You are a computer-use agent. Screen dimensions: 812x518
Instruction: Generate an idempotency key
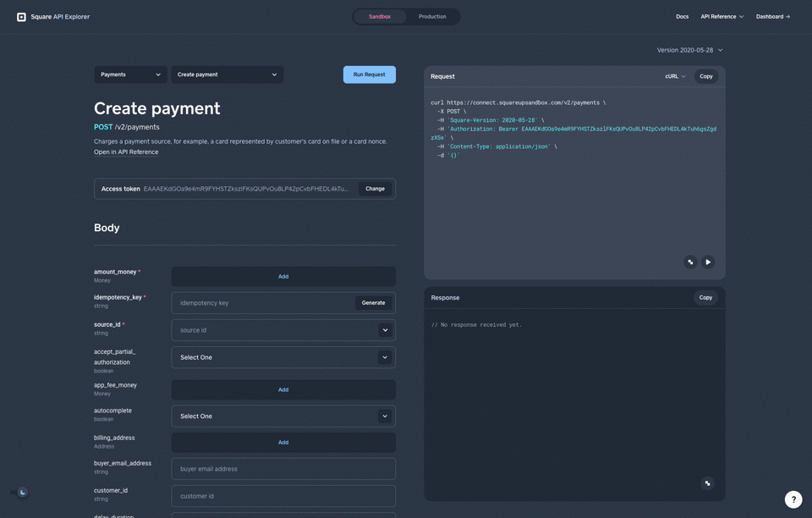pos(373,303)
